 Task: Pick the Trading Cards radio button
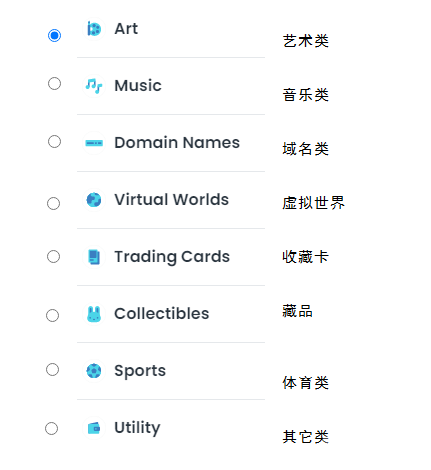coord(53,257)
